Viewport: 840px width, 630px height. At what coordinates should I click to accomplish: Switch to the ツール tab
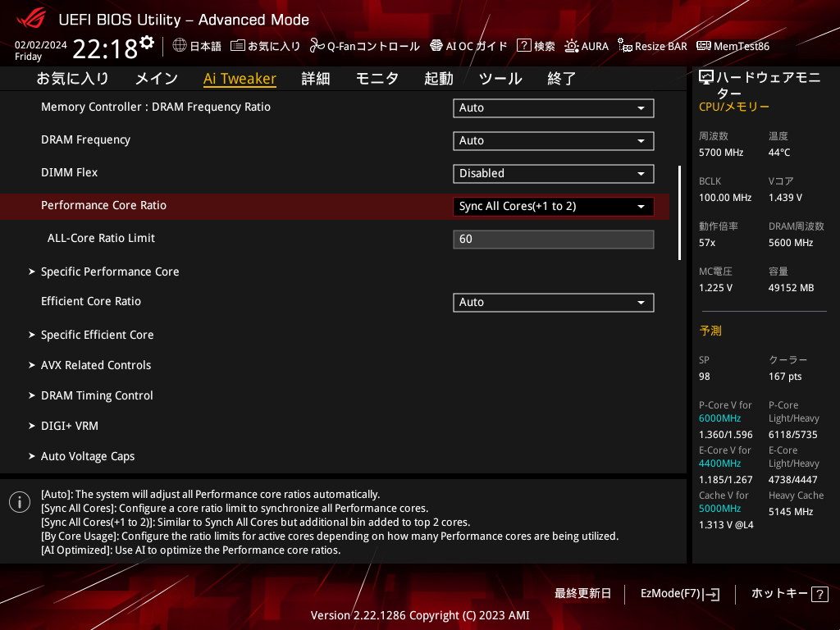coord(500,79)
